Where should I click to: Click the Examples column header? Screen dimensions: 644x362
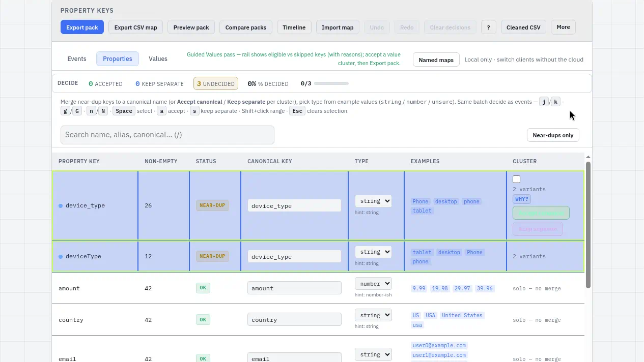click(425, 161)
